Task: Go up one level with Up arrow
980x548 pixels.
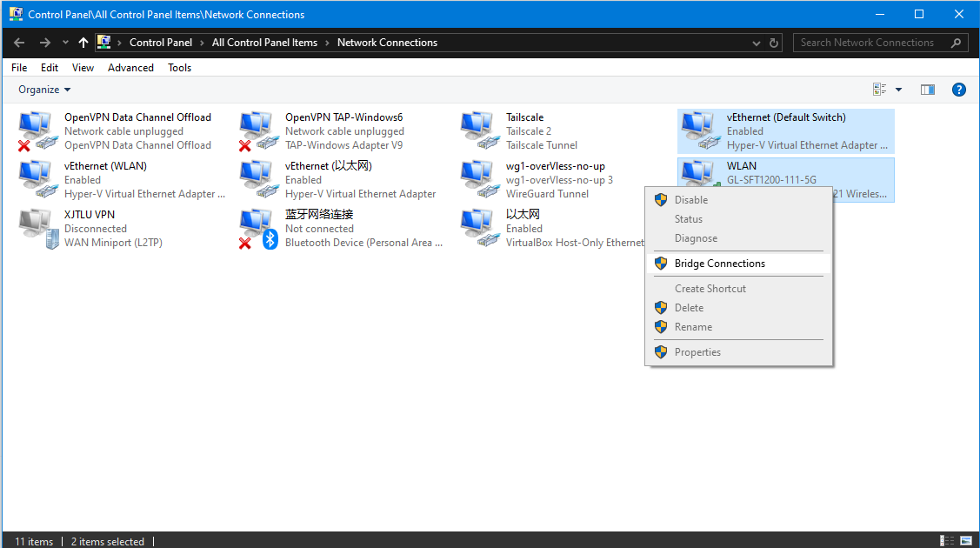Action: pos(83,43)
